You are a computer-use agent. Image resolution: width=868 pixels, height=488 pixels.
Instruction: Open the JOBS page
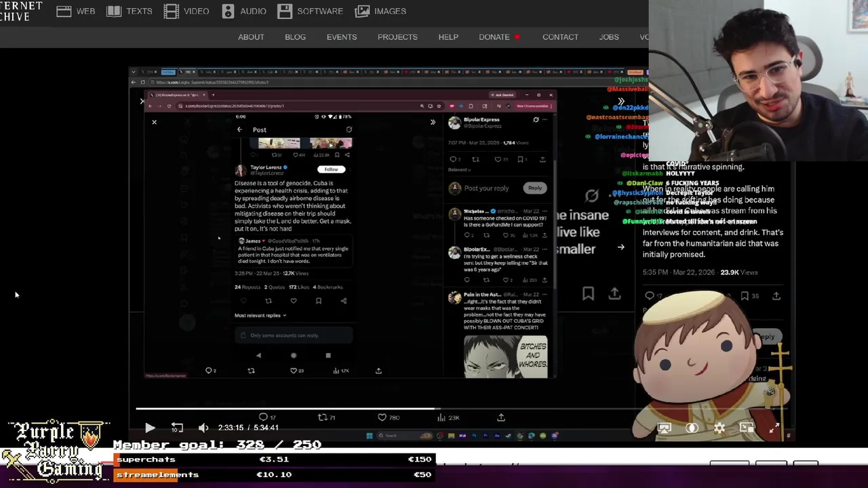pos(609,37)
